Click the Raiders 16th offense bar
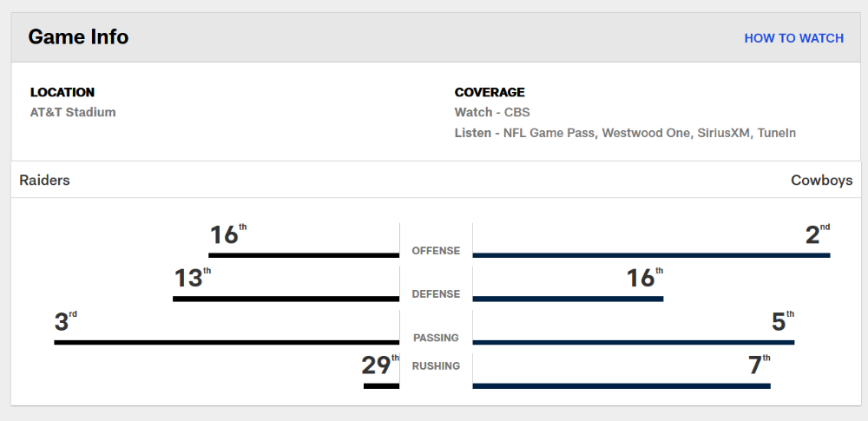Viewport: 868px width, 421px height. [x=304, y=255]
